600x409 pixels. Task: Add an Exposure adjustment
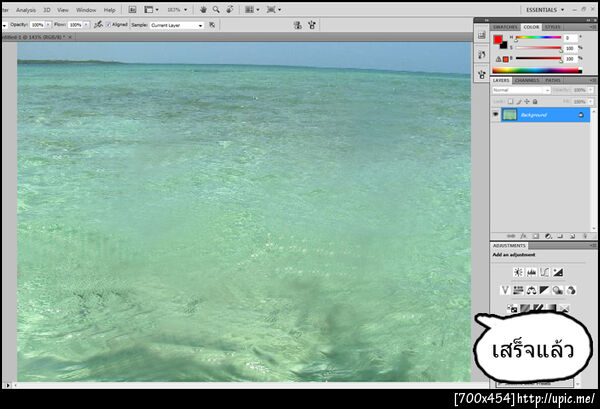[558, 272]
